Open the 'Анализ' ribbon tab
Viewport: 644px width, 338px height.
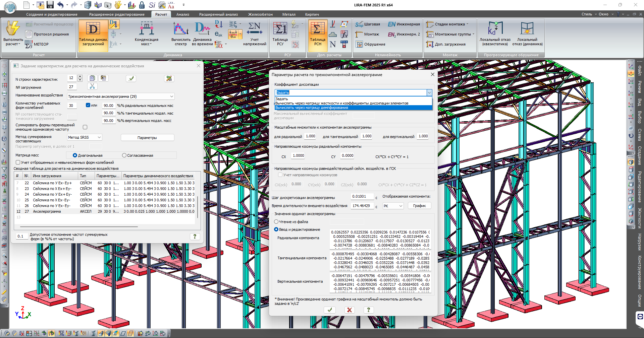pyautogui.click(x=183, y=14)
